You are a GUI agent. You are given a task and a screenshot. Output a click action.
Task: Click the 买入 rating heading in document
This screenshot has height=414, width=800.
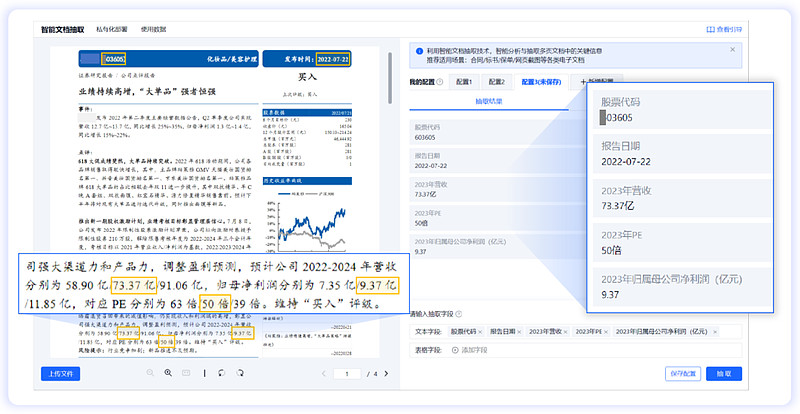(x=307, y=77)
